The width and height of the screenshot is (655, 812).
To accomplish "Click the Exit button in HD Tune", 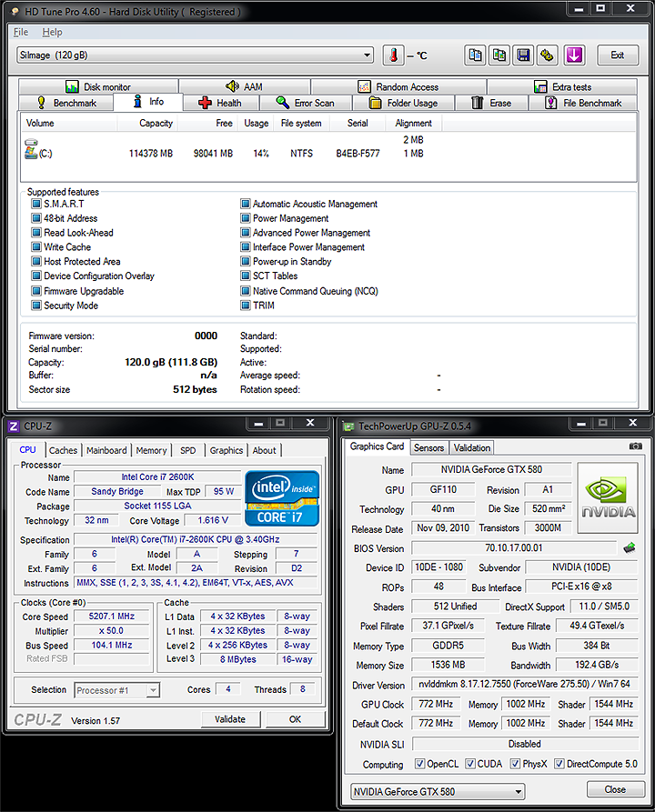I will 617,55.
